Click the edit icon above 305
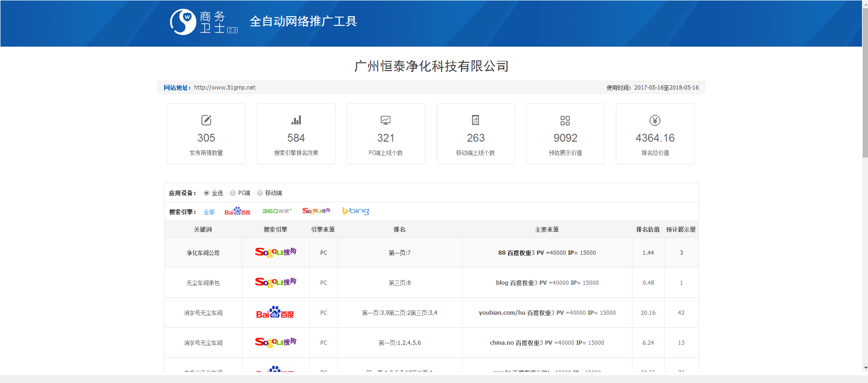The height and width of the screenshot is (383, 868). coord(206,120)
